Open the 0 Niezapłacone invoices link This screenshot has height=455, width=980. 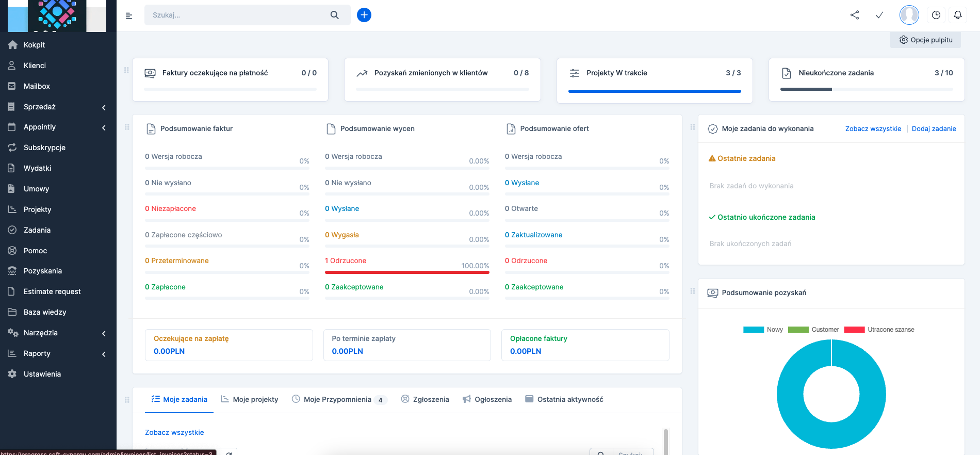pos(171,208)
